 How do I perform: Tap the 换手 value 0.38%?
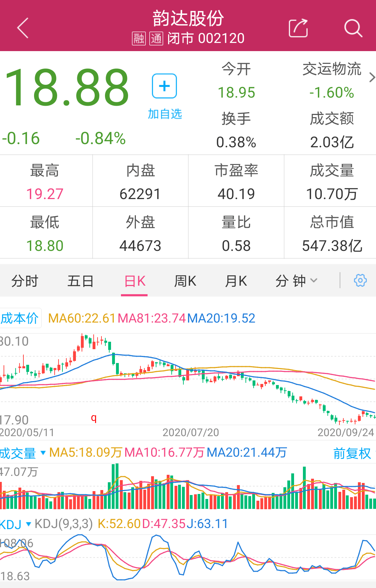(x=236, y=142)
